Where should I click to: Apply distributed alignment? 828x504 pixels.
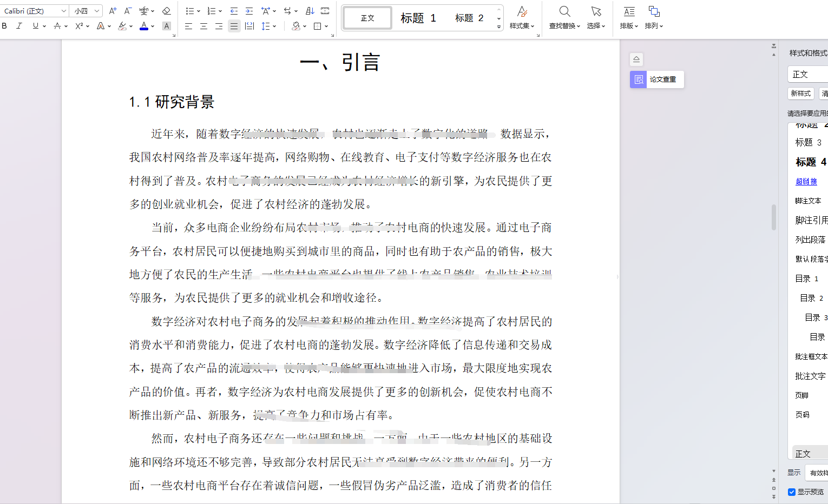tap(249, 26)
